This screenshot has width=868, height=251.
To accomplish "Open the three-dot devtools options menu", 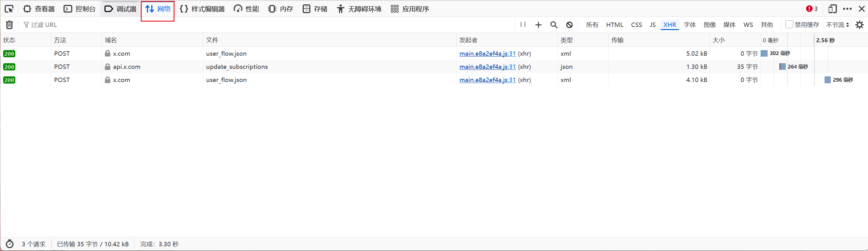I will [x=847, y=9].
